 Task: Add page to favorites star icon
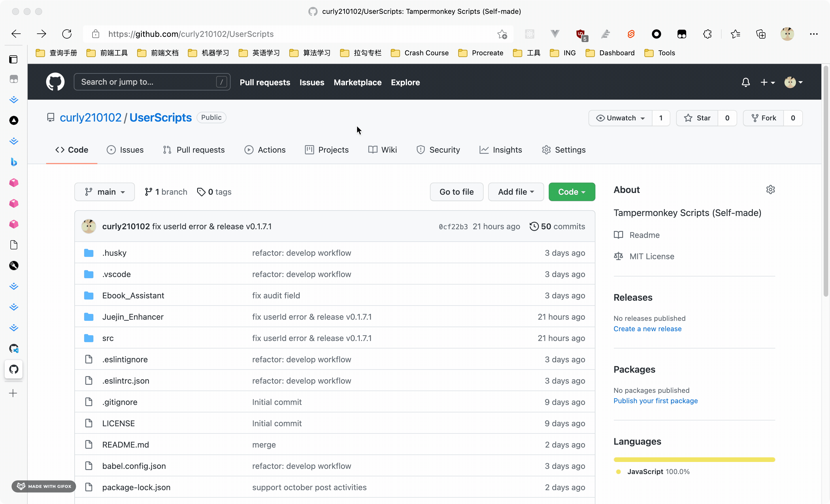click(x=502, y=34)
